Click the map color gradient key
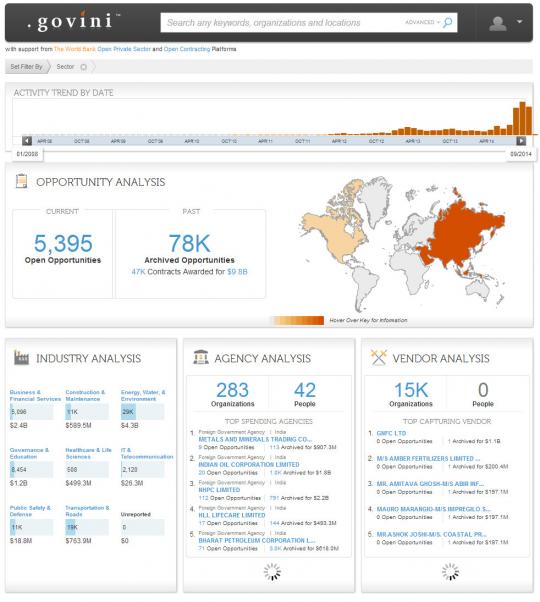540x602 pixels. [x=297, y=320]
